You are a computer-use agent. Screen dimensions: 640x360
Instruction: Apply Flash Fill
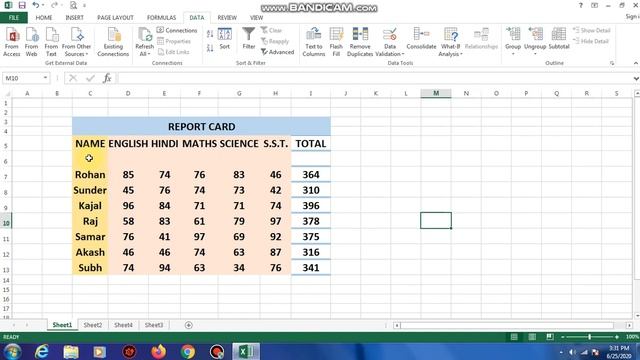pyautogui.click(x=336, y=42)
